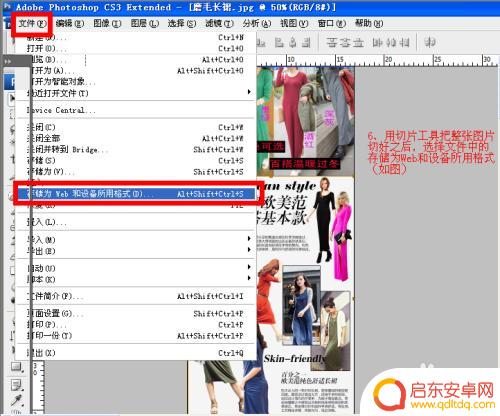Collapse the toolbox using the double-arrow icon
The image size is (500, 416).
tap(7, 61)
